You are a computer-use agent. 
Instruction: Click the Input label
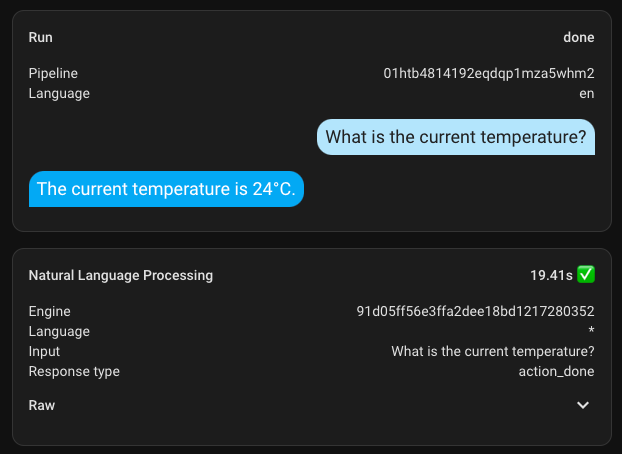pyautogui.click(x=44, y=351)
